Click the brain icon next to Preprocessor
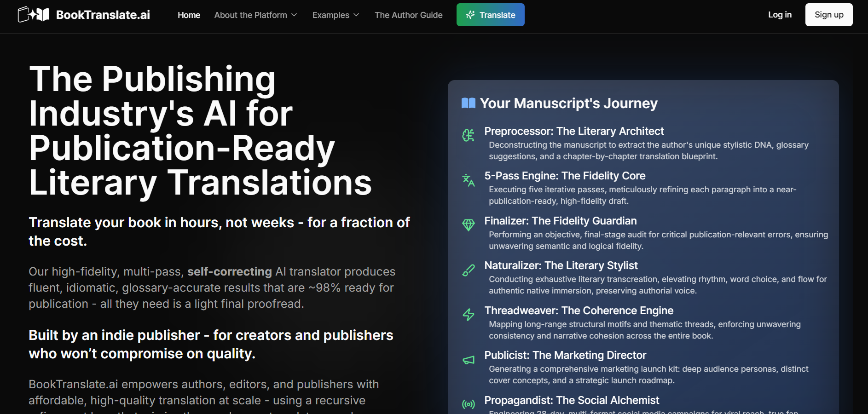This screenshot has width=868, height=414. click(x=469, y=135)
